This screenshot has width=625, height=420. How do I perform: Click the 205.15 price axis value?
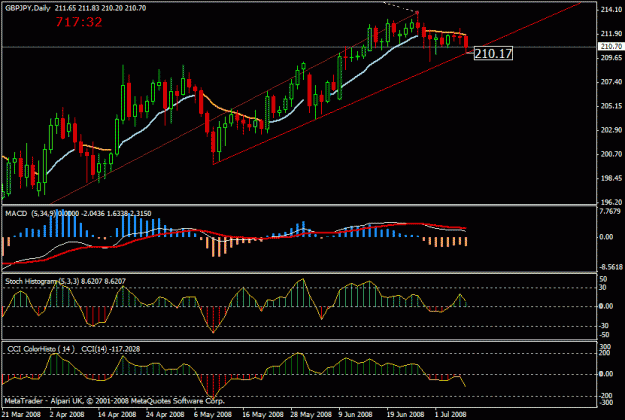point(611,106)
